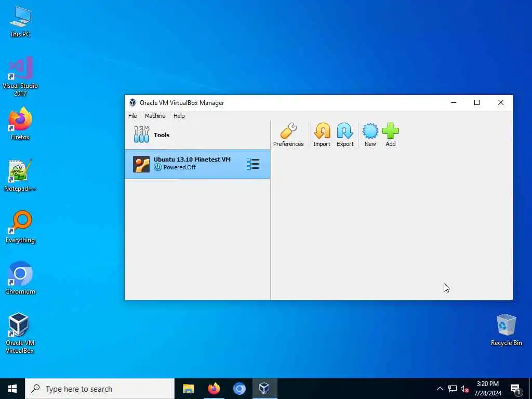
Task: Open the File menu
Action: (132, 116)
